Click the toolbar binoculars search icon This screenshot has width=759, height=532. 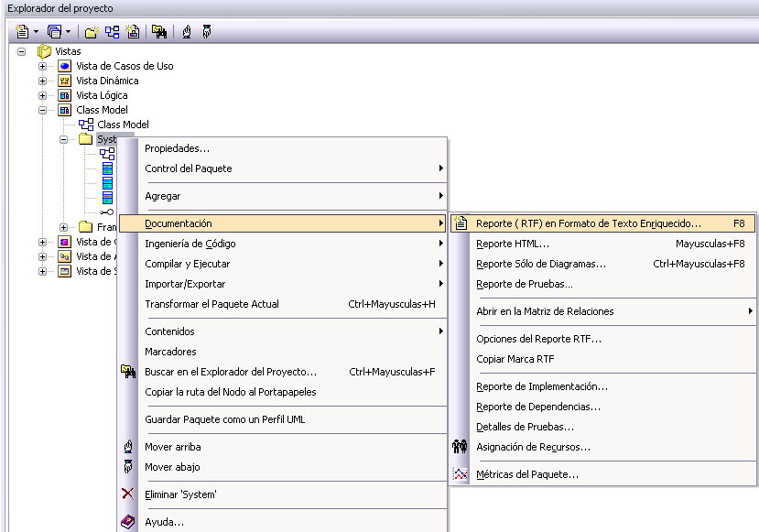(159, 32)
